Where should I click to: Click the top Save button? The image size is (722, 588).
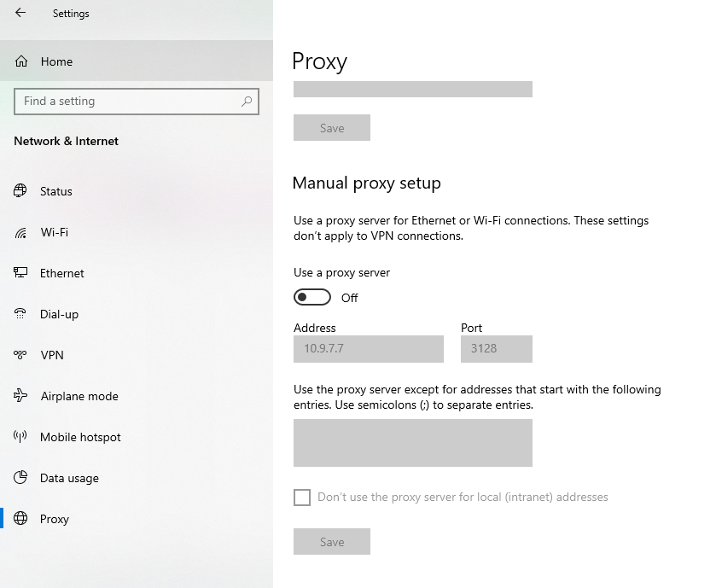(x=332, y=128)
